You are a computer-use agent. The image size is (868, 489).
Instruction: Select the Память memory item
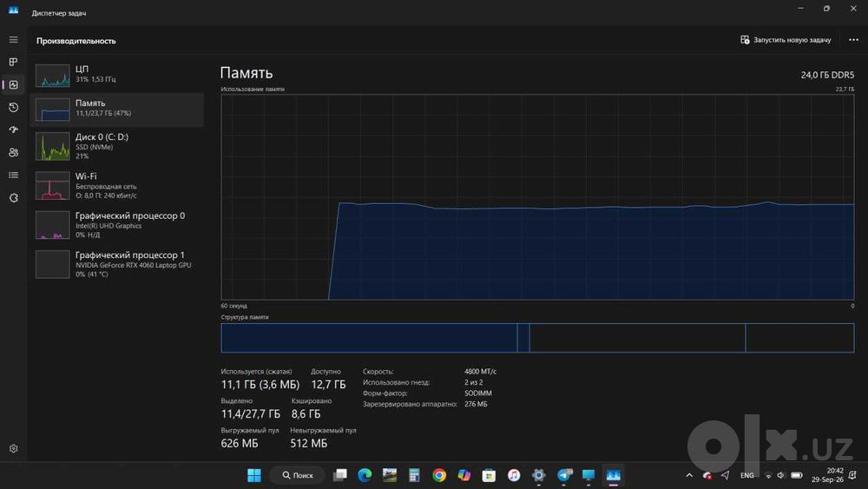pyautogui.click(x=117, y=109)
